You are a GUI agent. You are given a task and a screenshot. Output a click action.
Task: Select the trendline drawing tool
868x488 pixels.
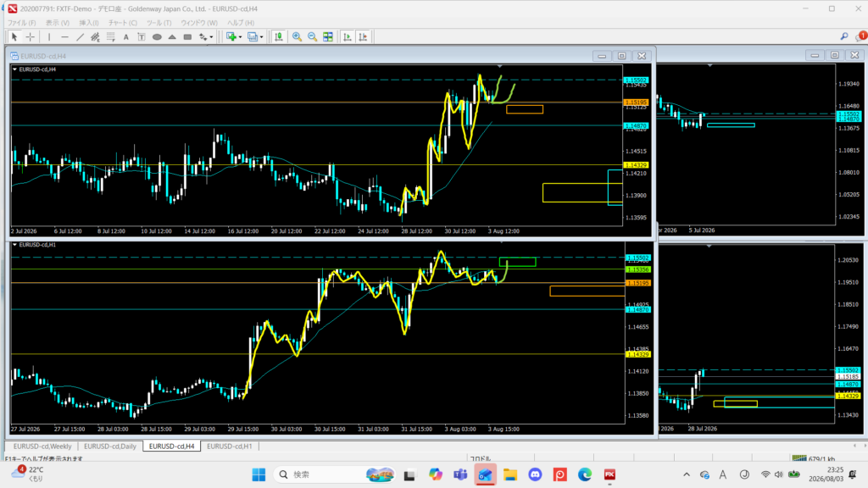coord(81,37)
